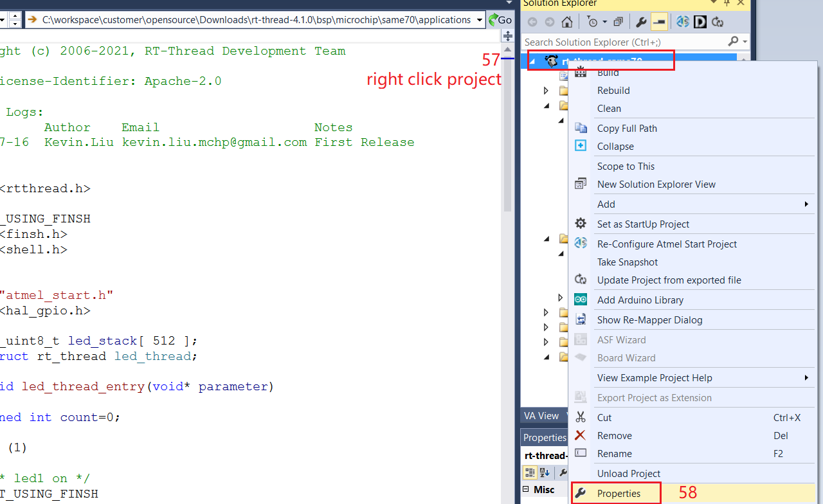Click the Go button next to path bar
The image size is (823, 504).
coord(500,20)
